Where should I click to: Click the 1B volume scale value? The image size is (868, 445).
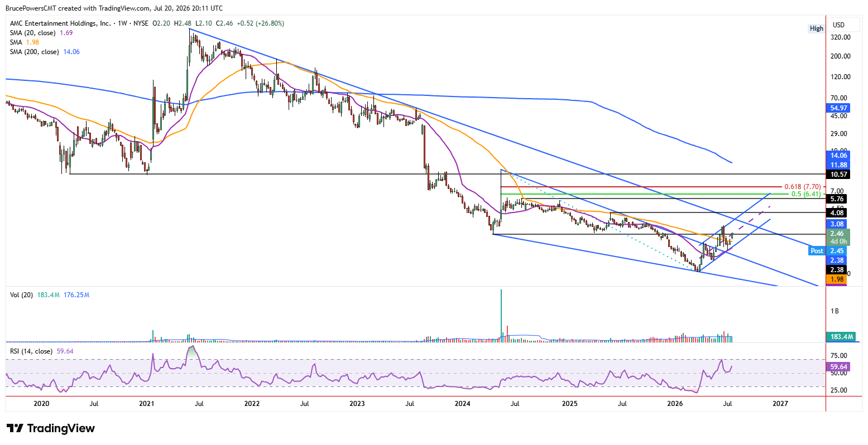coord(835,311)
